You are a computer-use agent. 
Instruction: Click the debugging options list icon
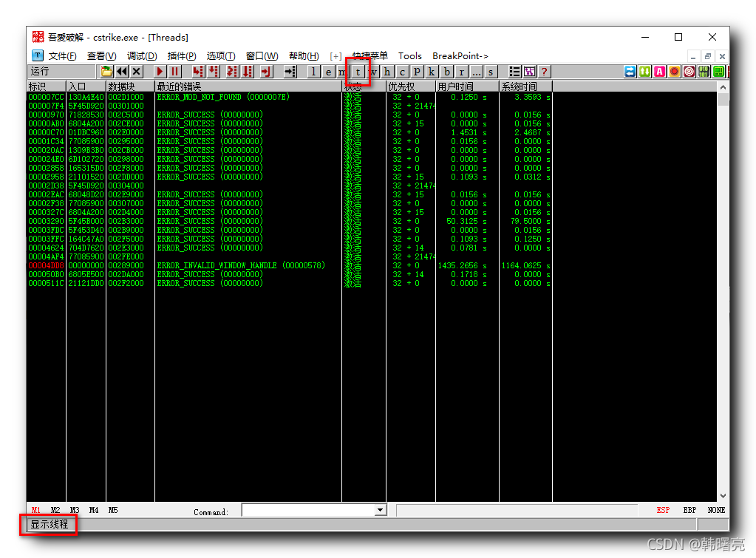point(514,72)
